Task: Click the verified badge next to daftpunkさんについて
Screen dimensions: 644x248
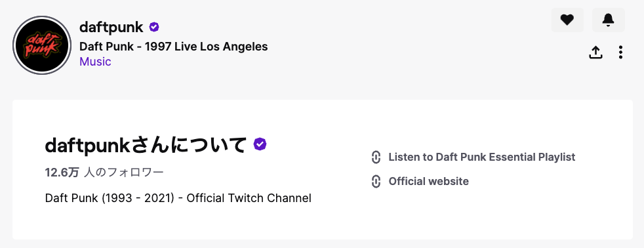Action: pyautogui.click(x=260, y=144)
